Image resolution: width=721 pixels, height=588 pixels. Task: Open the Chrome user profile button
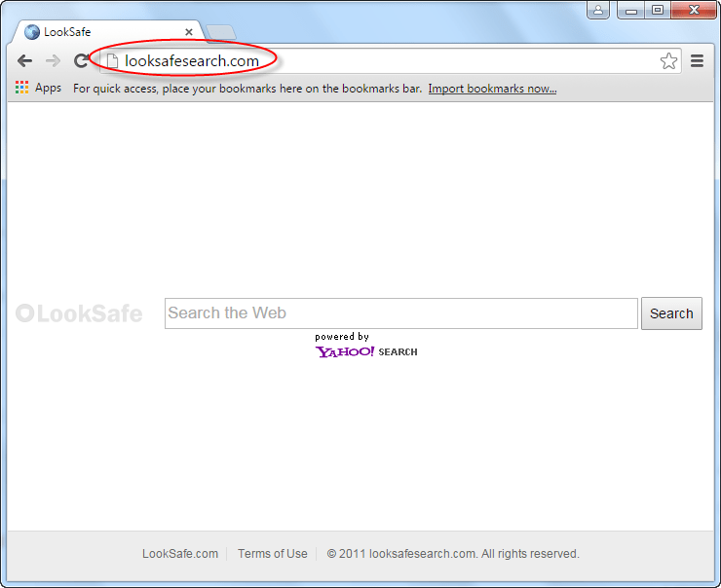pyautogui.click(x=598, y=10)
